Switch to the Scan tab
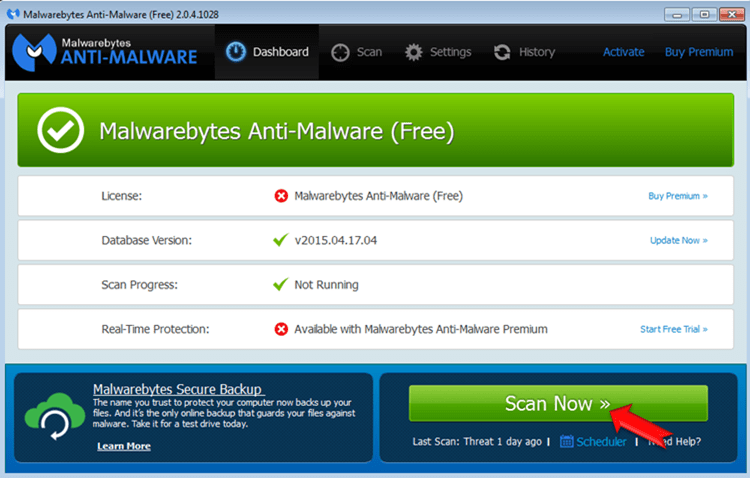The width and height of the screenshot is (750, 478). tap(357, 52)
